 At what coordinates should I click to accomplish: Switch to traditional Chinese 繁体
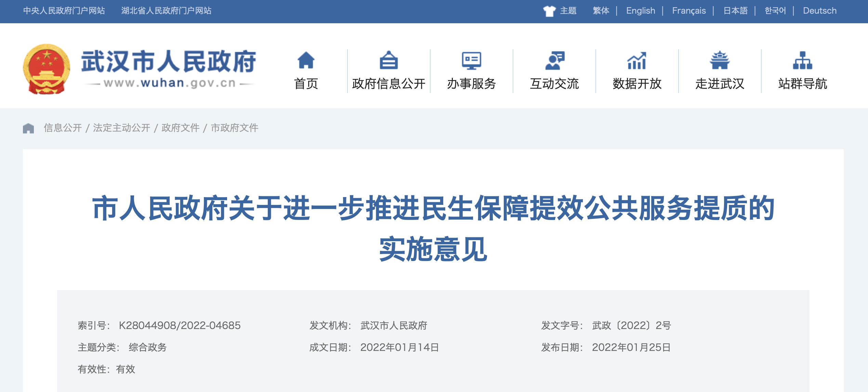coord(601,11)
